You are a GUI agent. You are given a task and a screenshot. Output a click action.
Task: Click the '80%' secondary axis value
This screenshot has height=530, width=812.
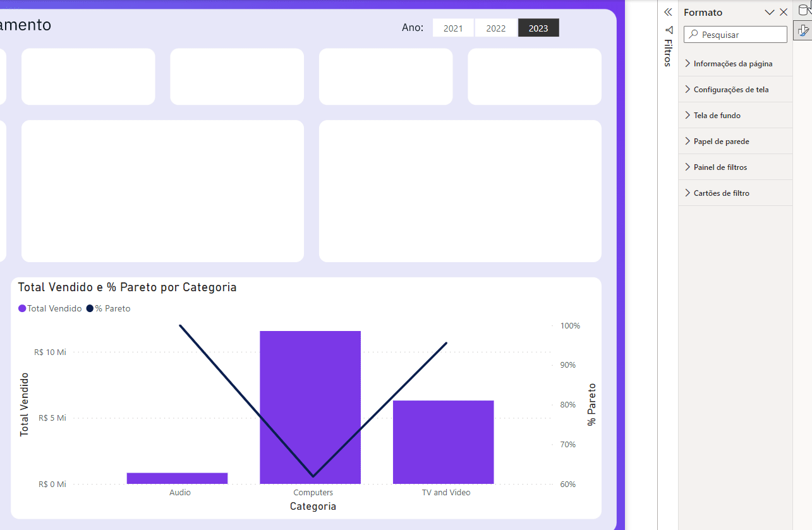tap(568, 405)
